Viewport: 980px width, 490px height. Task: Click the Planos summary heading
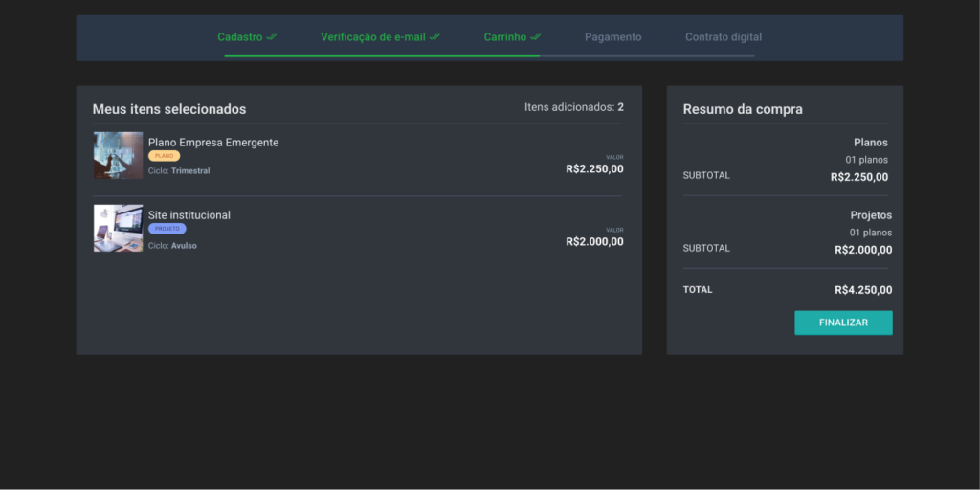(871, 143)
